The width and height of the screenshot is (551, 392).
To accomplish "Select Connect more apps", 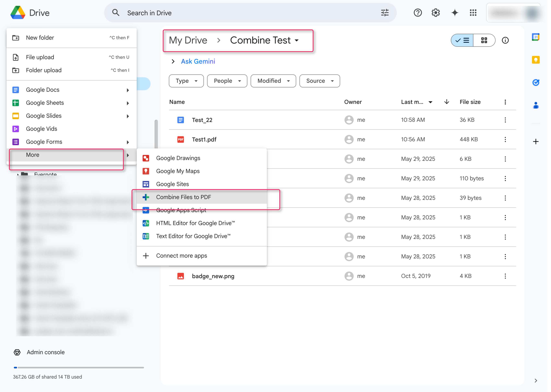I will click(x=201, y=256).
